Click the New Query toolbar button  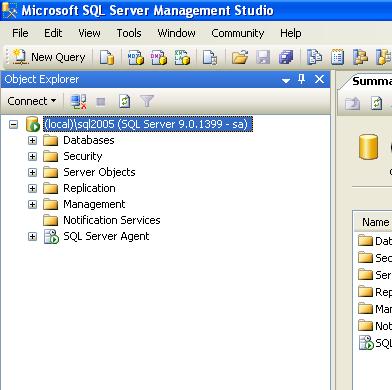click(x=49, y=57)
